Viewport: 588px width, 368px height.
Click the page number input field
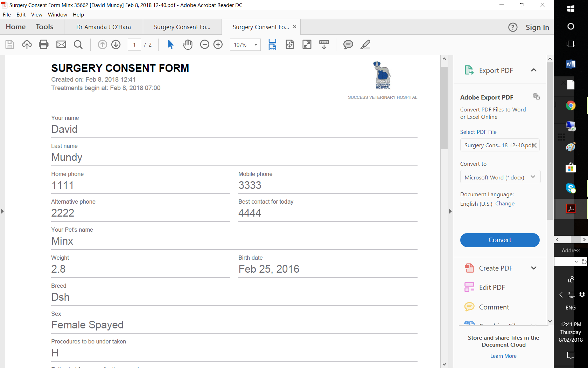coord(134,45)
